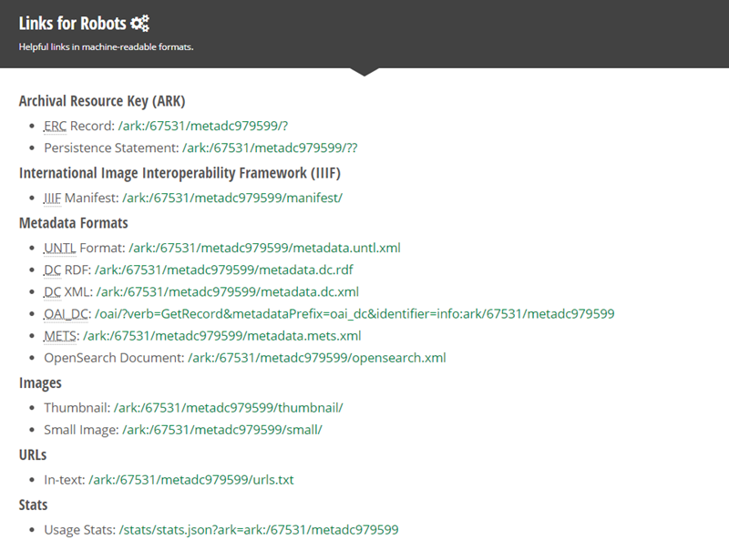Click the UNTL abbreviation label

[59, 248]
